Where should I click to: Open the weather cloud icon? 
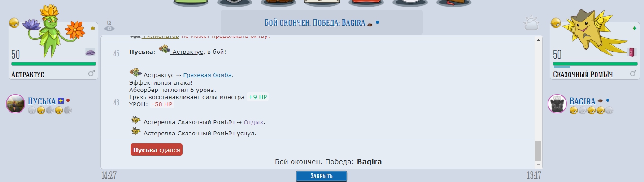coord(531,23)
